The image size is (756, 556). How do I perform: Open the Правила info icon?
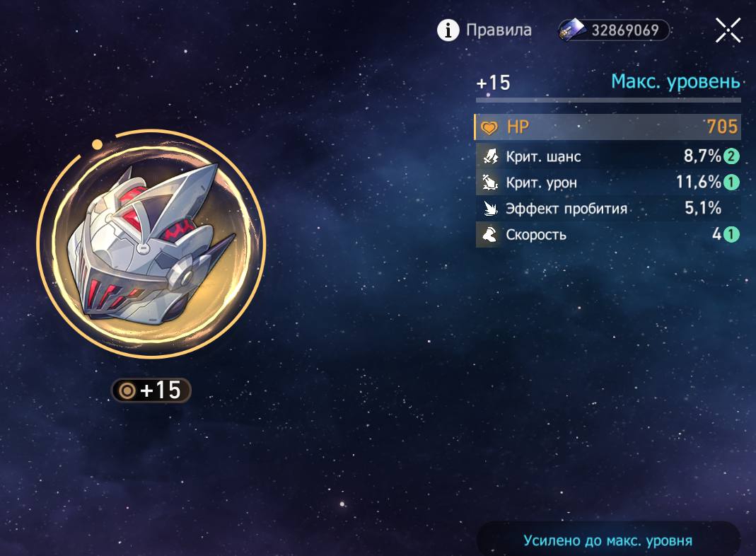coord(448,30)
